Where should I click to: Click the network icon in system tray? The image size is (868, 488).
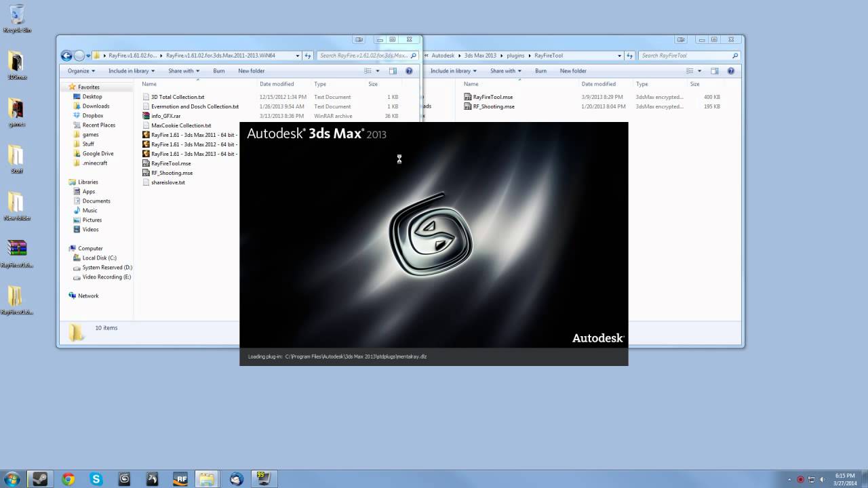click(811, 479)
